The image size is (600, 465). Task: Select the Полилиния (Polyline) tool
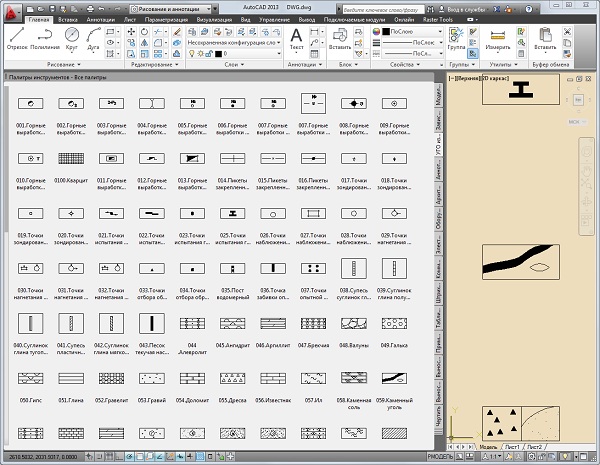coord(45,36)
